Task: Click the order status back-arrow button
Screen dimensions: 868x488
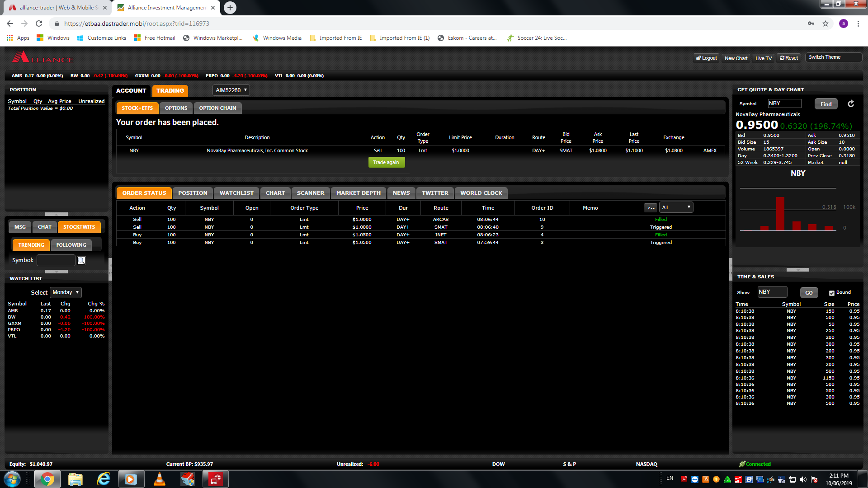Action: [651, 208]
